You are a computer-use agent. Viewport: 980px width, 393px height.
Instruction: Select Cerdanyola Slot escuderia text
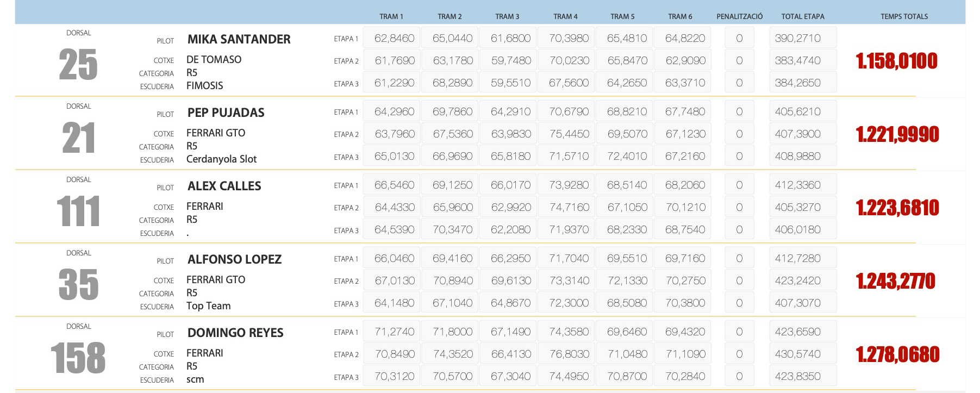click(221, 159)
